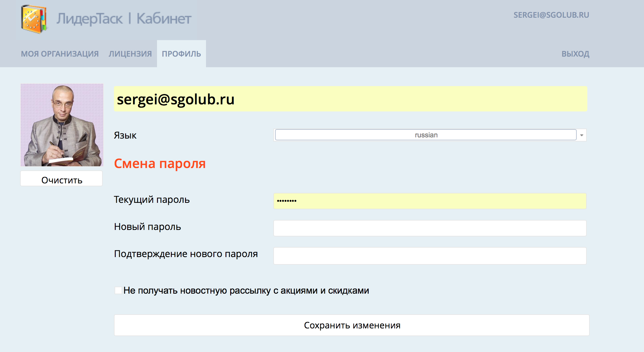Tick the newsletter opt-out checkbox
The width and height of the screenshot is (644, 352).
tap(118, 290)
